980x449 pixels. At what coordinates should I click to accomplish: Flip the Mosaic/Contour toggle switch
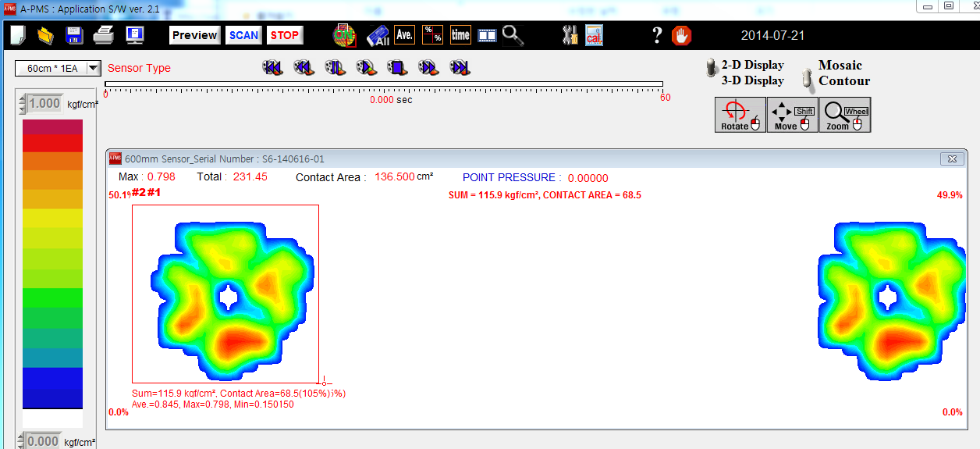[808, 78]
